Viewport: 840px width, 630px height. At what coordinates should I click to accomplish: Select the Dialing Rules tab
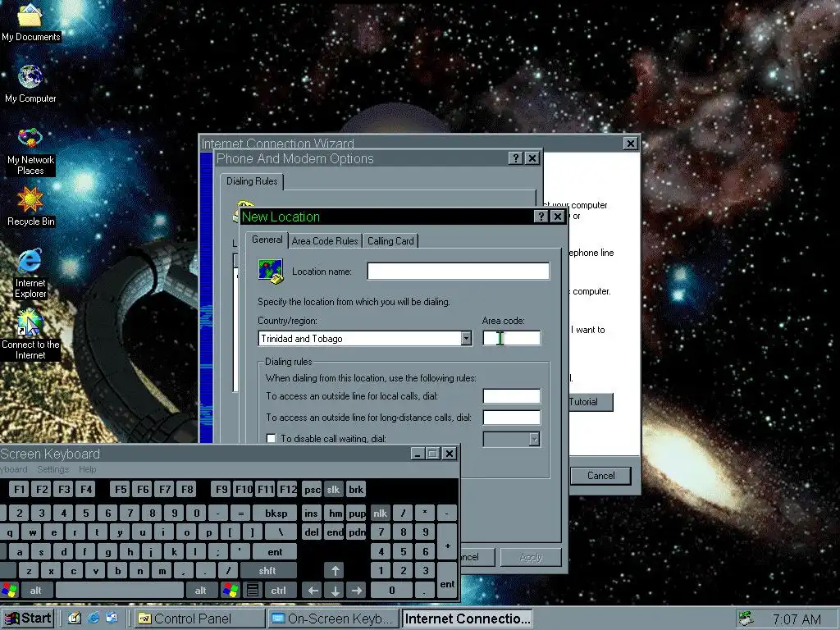pos(252,181)
